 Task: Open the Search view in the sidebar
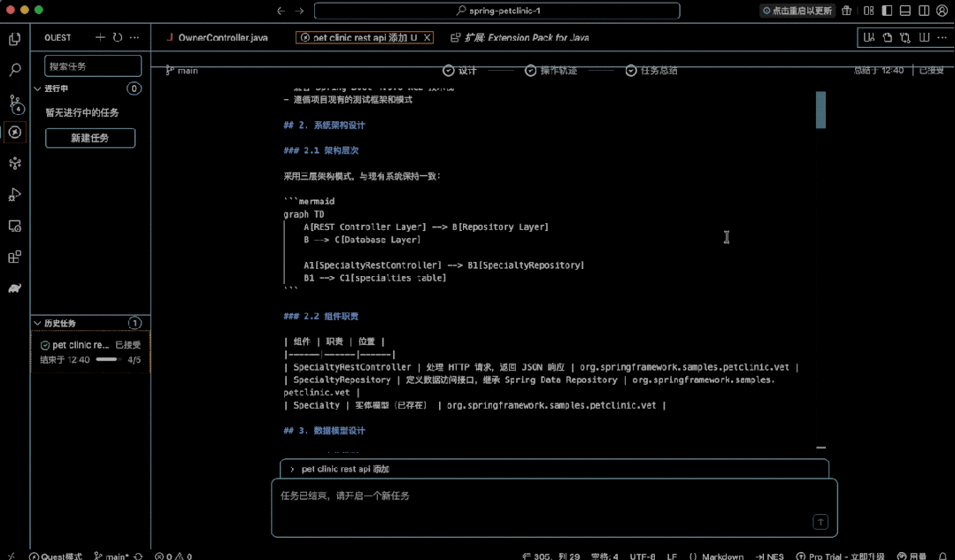[14, 70]
